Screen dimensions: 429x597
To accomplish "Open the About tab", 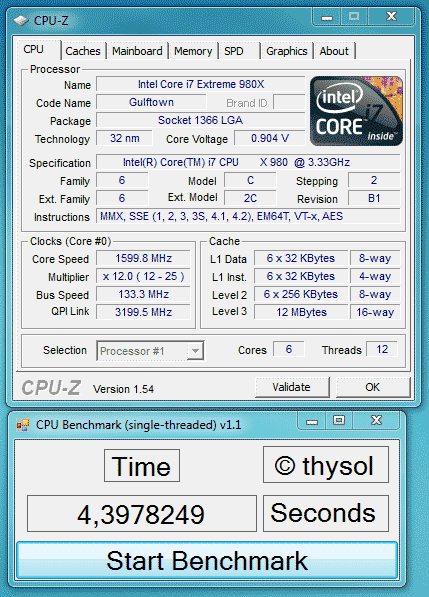I will tap(334, 51).
